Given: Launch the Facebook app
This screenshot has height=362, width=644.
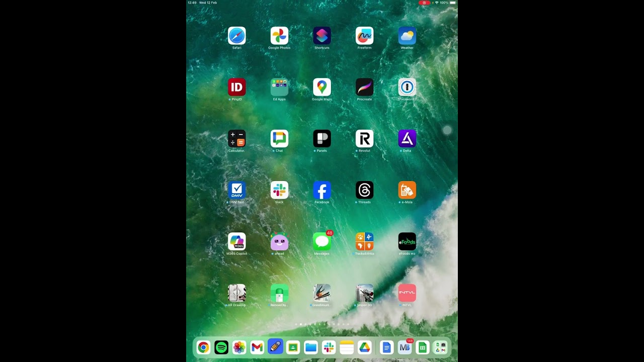Looking at the screenshot, I should tap(322, 190).
